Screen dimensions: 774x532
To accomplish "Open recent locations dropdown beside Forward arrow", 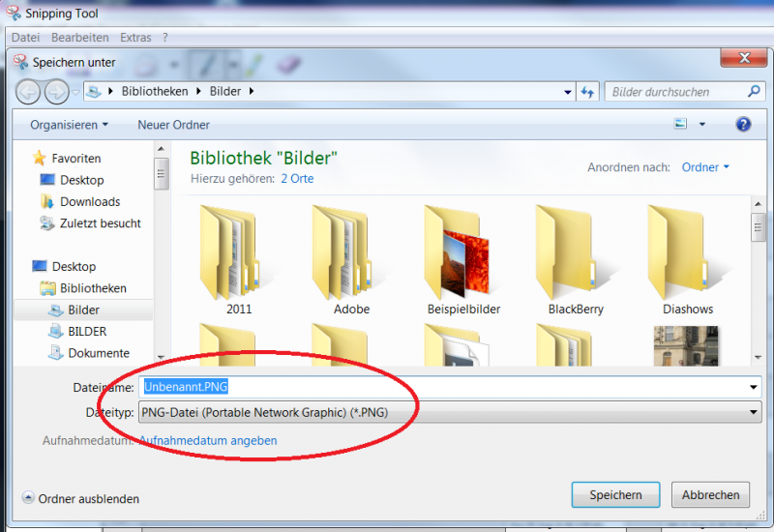I will click(75, 92).
